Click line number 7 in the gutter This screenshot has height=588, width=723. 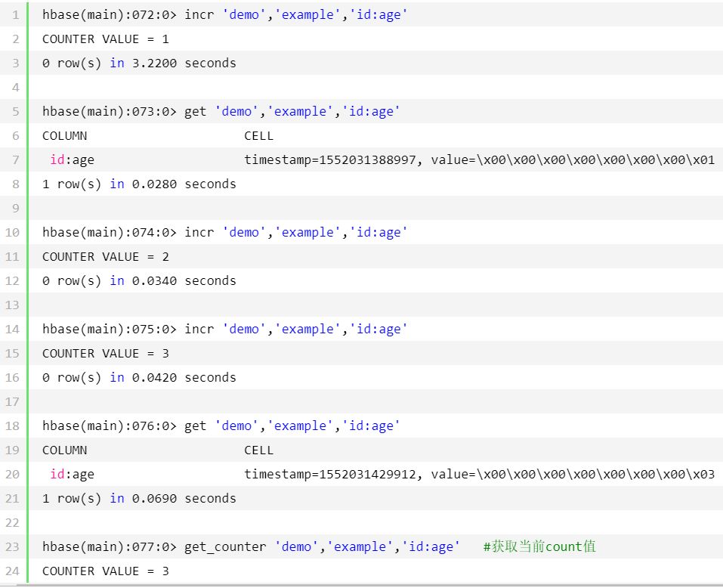pyautogui.click(x=15, y=159)
